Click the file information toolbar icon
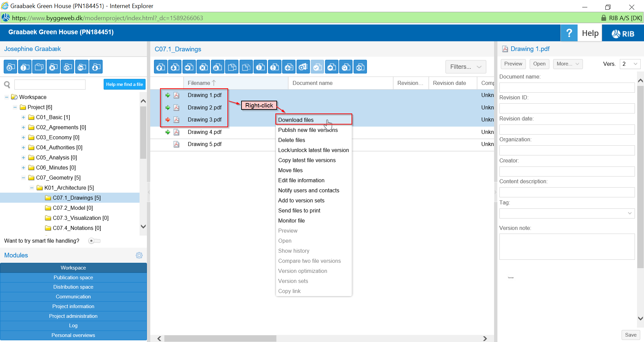The height and width of the screenshot is (342, 644). [260, 67]
